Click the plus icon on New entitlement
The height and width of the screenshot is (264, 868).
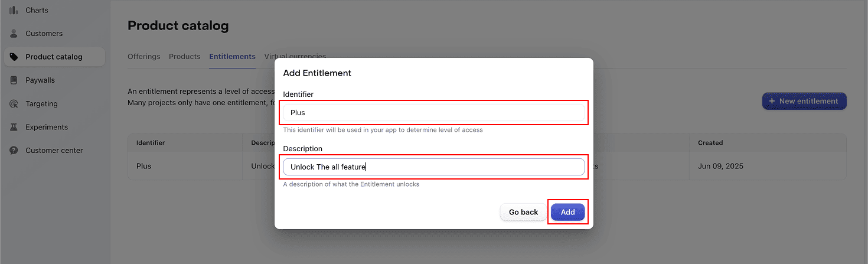[772, 101]
